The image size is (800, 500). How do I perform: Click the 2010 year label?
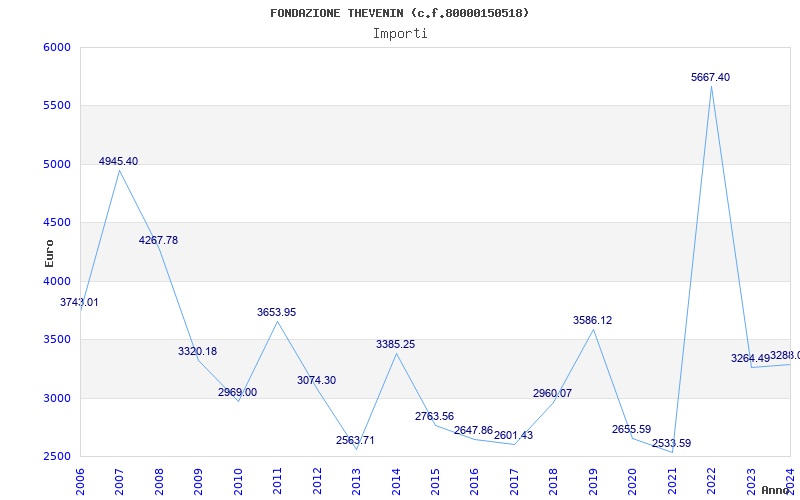pos(238,481)
